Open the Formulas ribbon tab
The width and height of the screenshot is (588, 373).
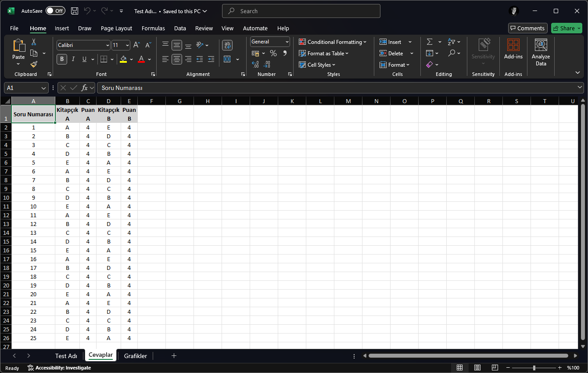coord(153,28)
